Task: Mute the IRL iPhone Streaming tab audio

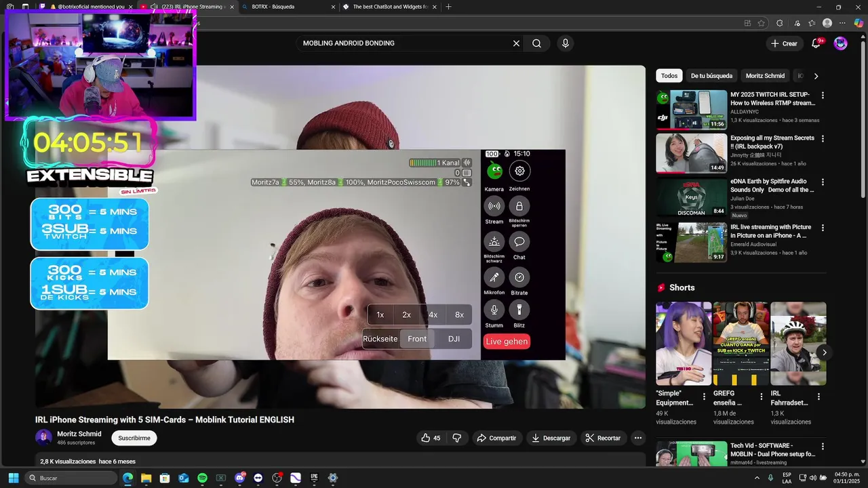Action: click(154, 7)
